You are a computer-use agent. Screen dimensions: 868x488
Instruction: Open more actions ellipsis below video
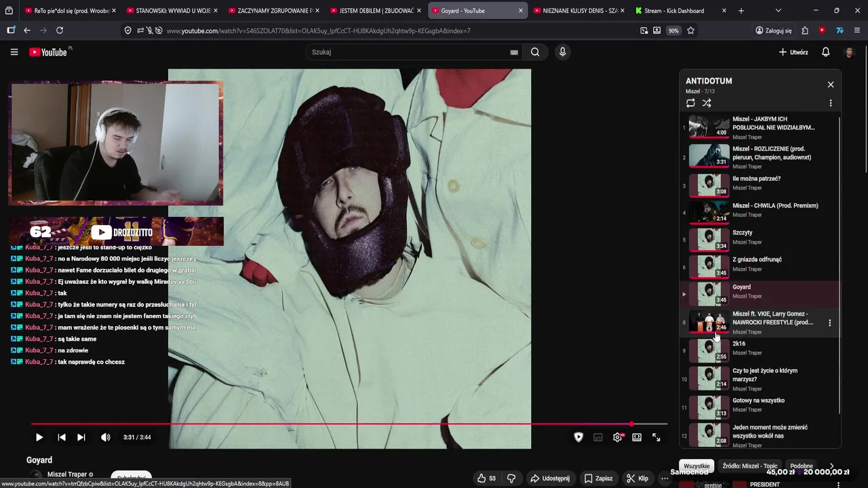point(665,478)
